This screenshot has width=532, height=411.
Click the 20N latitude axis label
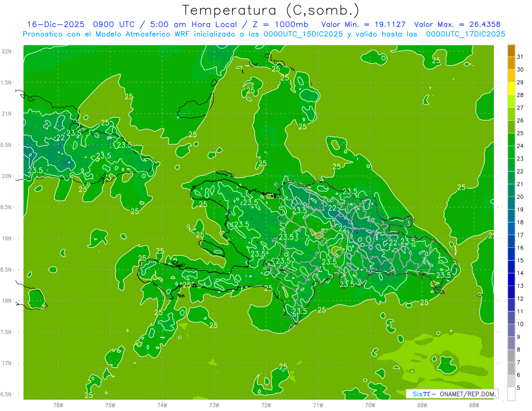(x=6, y=176)
